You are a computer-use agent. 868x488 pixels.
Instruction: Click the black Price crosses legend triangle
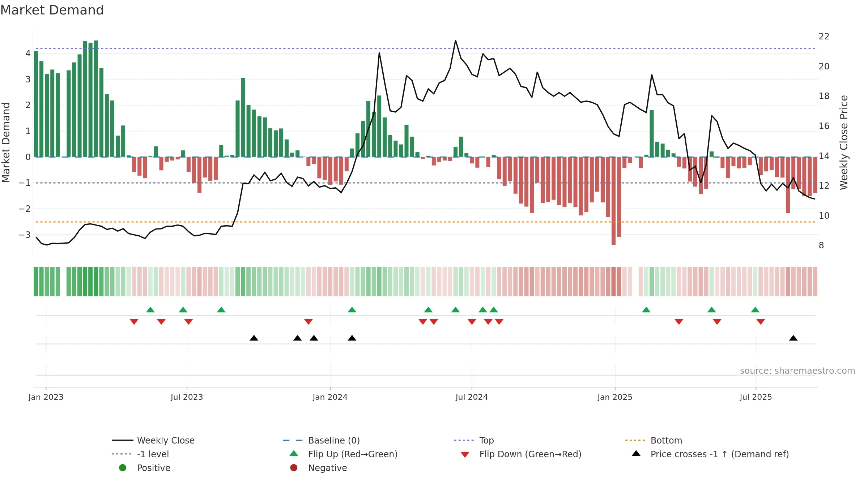[x=636, y=453]
